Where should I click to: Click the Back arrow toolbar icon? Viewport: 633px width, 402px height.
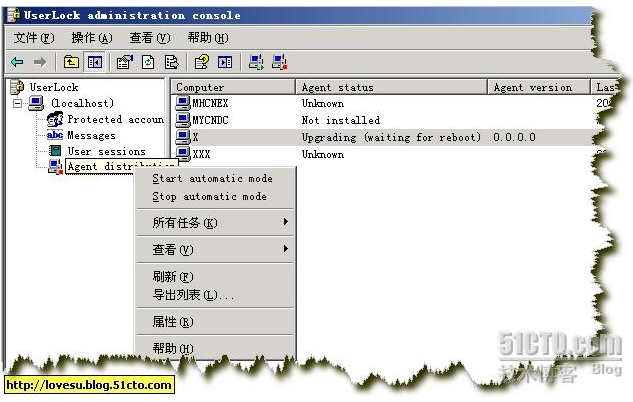(x=17, y=63)
